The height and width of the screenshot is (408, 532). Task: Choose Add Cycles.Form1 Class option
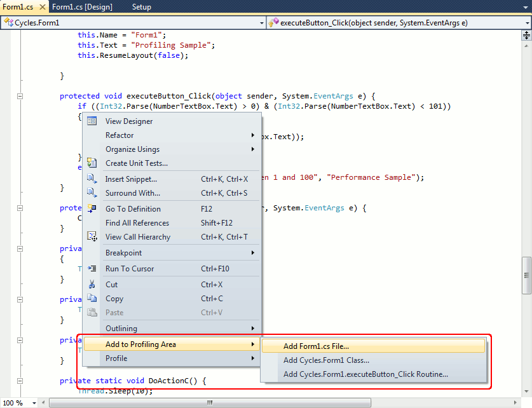click(x=373, y=360)
